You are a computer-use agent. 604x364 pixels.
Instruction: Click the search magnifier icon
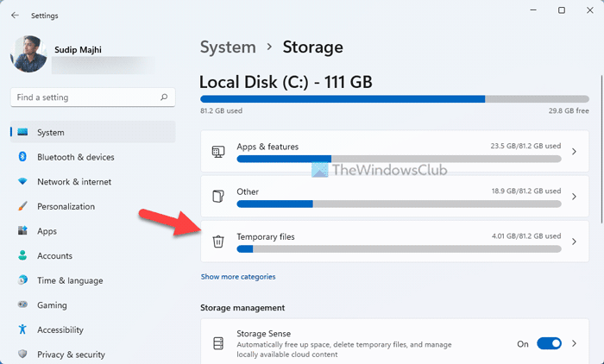pyautogui.click(x=164, y=97)
